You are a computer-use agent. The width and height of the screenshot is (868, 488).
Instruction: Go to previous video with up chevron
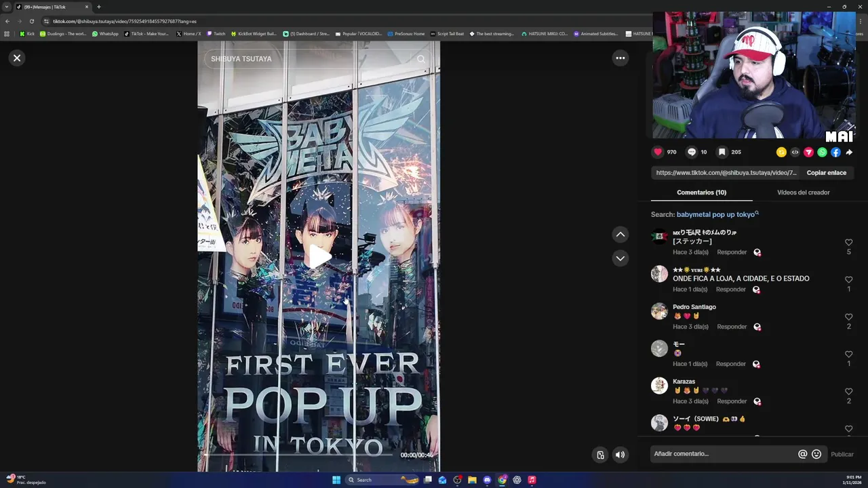coord(620,235)
